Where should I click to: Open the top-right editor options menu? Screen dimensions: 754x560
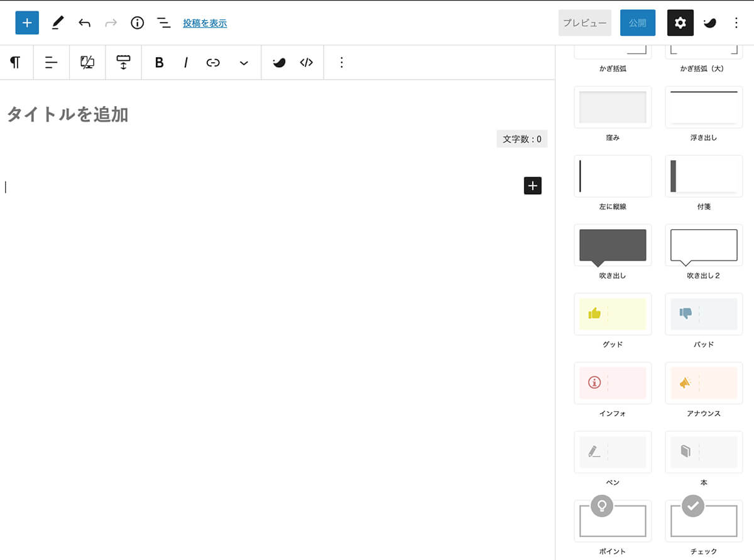[736, 23]
